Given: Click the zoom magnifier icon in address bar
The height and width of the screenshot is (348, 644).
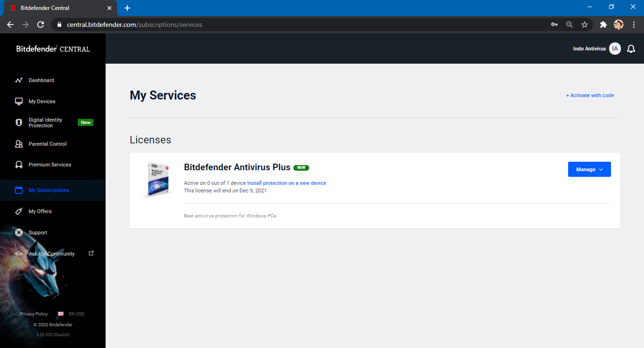Looking at the screenshot, I should [x=570, y=25].
